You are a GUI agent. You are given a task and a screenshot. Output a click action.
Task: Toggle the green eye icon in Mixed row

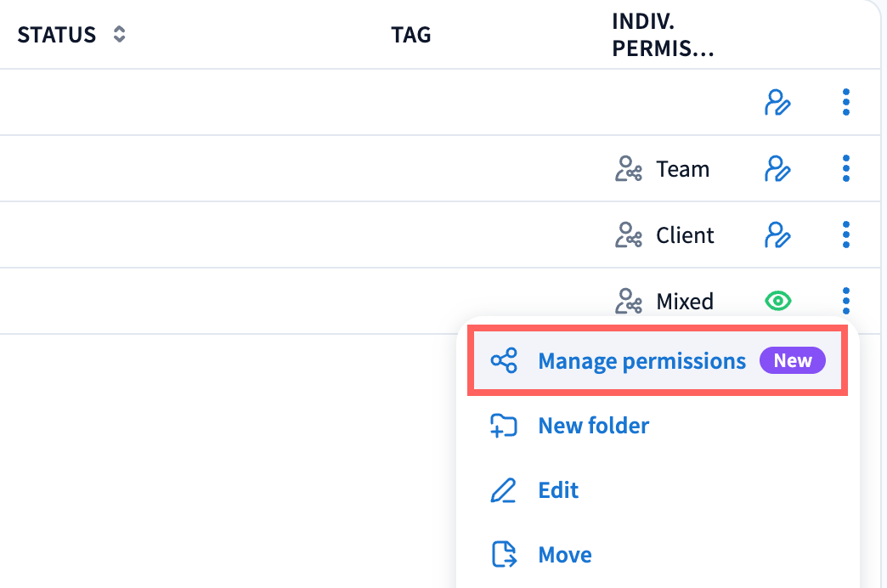click(x=777, y=301)
